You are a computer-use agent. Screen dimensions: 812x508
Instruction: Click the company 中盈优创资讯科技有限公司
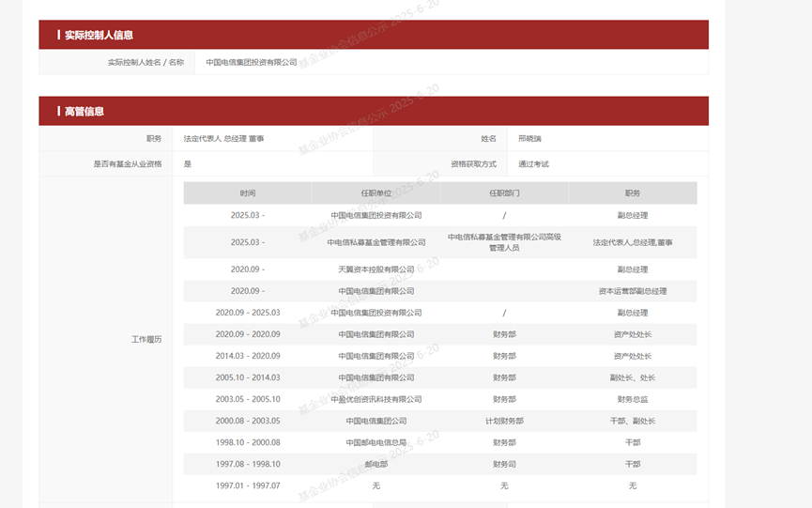(376, 399)
